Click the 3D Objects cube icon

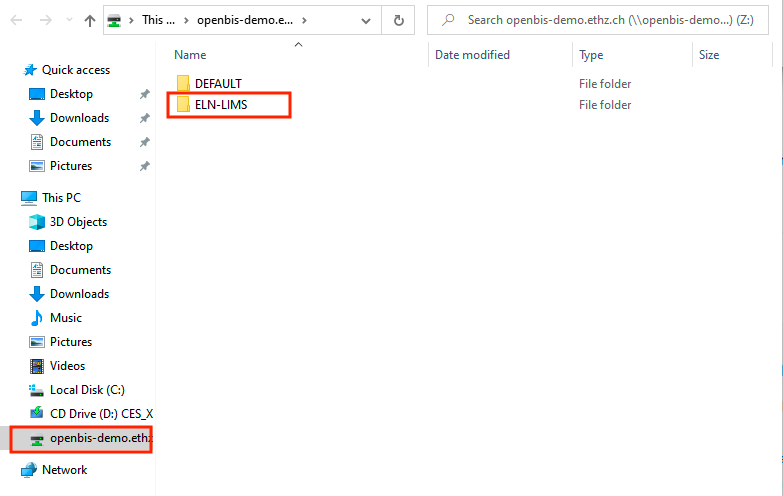point(37,222)
